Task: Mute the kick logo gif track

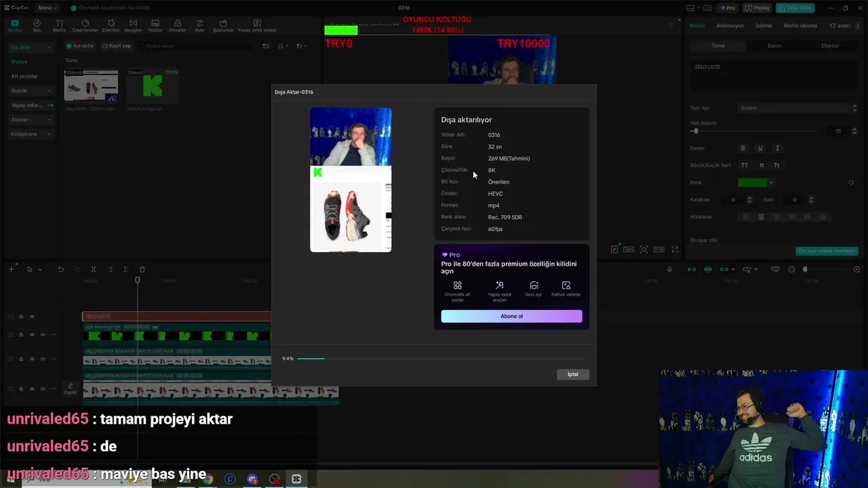Action: pyautogui.click(x=43, y=334)
